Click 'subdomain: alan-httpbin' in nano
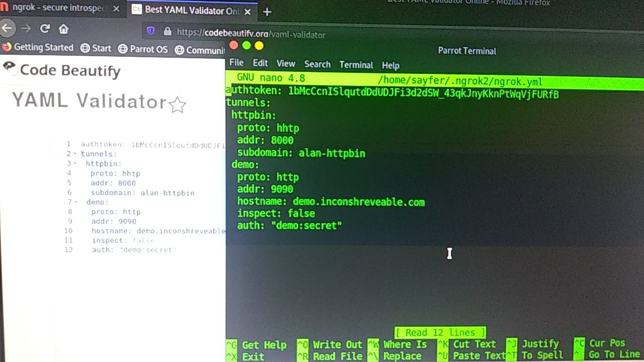 coord(301,153)
